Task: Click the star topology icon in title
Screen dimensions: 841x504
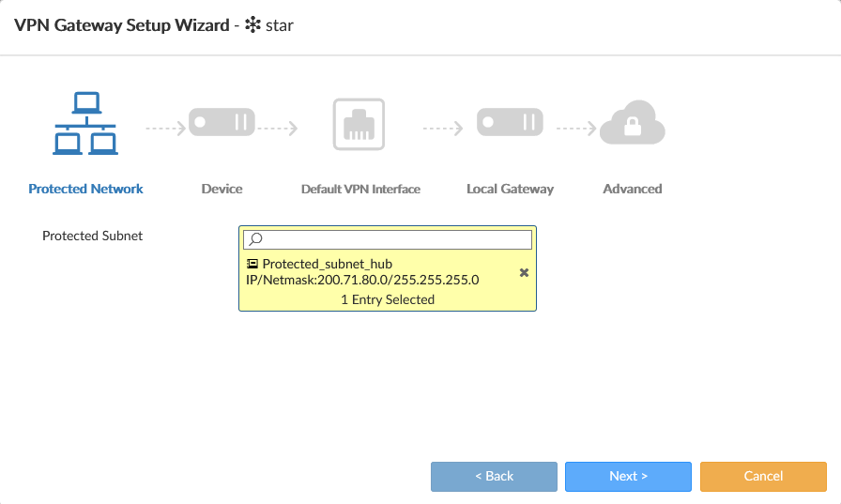Action: tap(252, 25)
